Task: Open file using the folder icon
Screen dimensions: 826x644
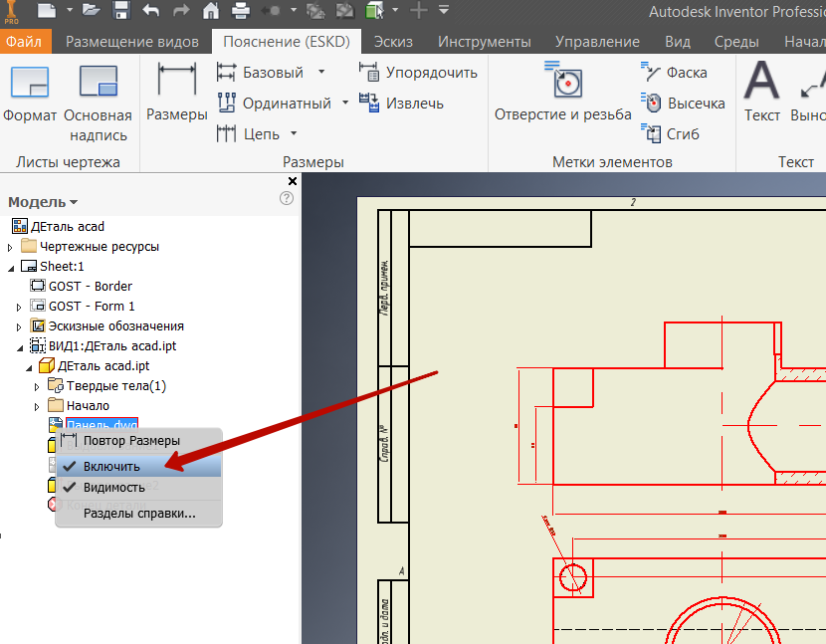Action: 91,11
